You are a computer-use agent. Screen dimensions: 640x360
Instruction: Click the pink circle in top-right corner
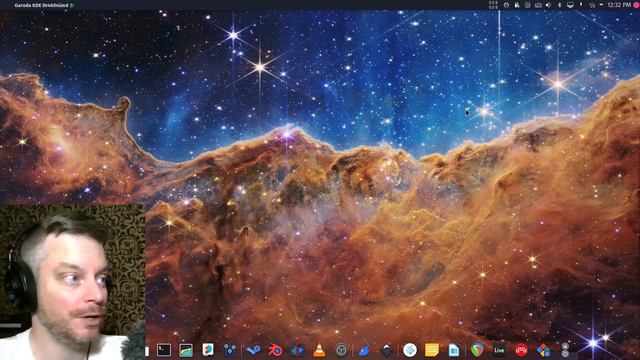pyautogui.click(x=636, y=5)
